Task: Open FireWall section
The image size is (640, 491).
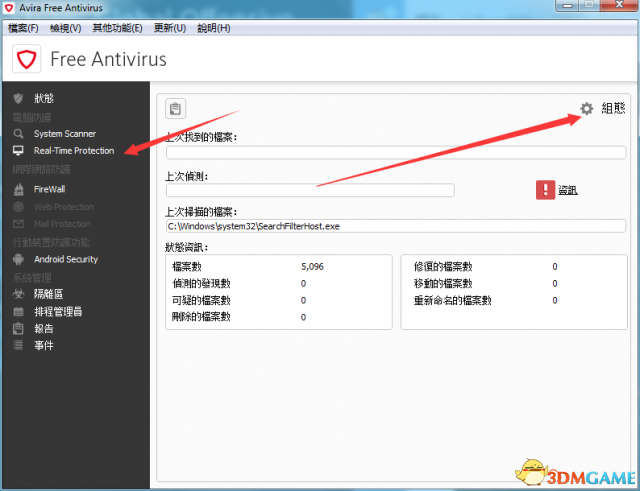Action: 49,189
